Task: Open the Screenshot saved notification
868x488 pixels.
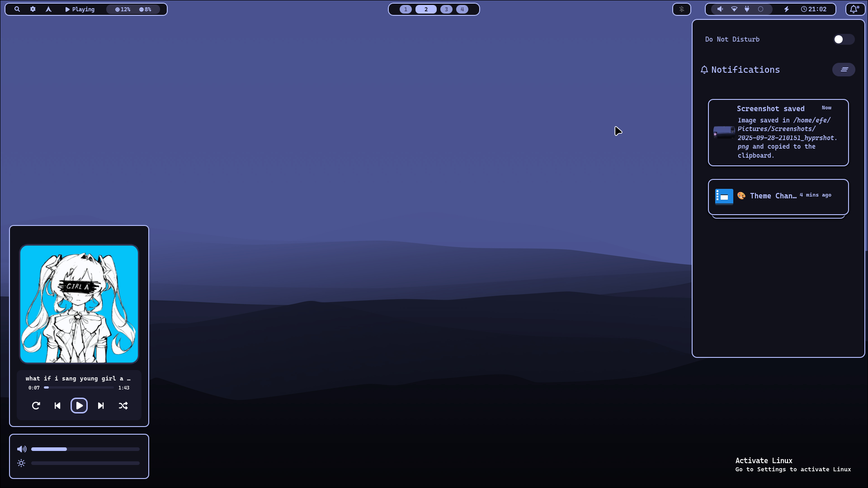Action: 778,132
